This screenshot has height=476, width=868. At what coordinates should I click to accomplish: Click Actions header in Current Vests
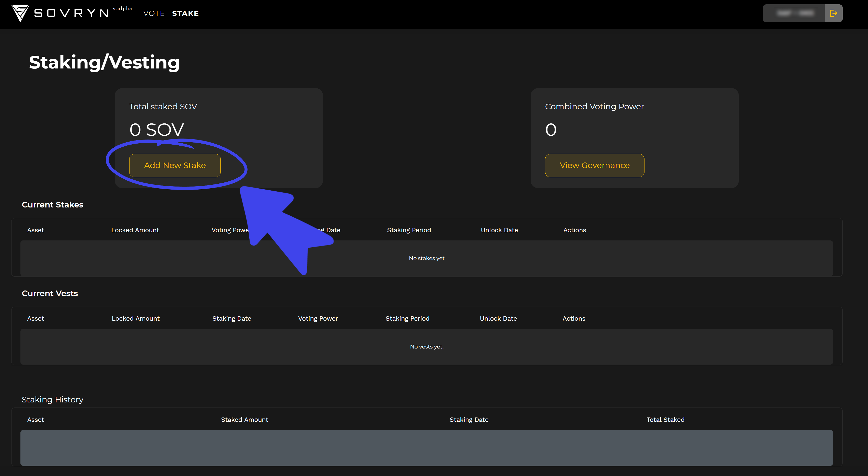574,319
